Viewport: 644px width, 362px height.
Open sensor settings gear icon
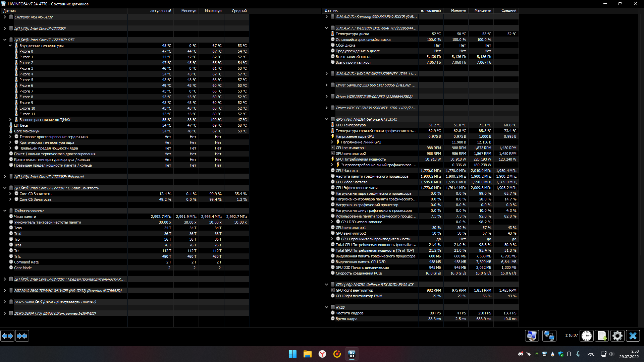[617, 336]
